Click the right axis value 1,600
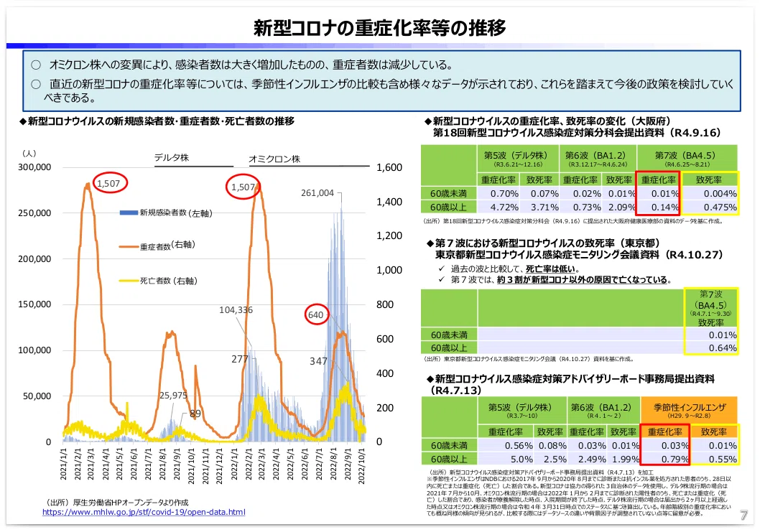This screenshot has height=532, width=765. (x=389, y=167)
